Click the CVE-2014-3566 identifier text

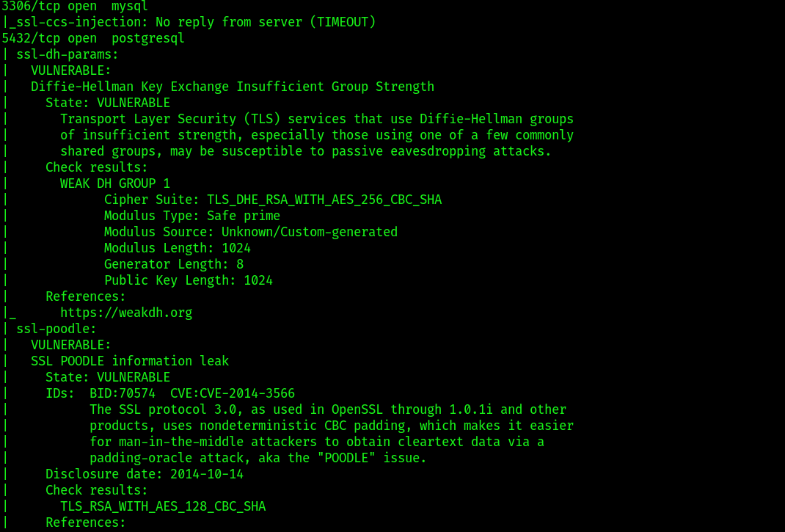coord(247,393)
